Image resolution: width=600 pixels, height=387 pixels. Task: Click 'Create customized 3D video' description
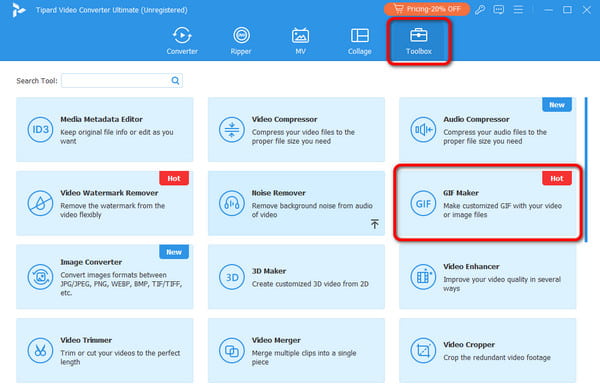pos(310,284)
